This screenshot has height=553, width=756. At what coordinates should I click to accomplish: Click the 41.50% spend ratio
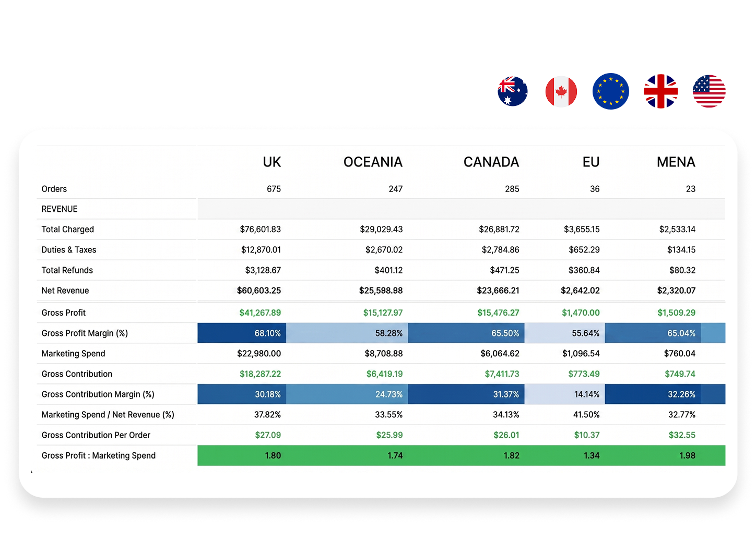(586, 415)
